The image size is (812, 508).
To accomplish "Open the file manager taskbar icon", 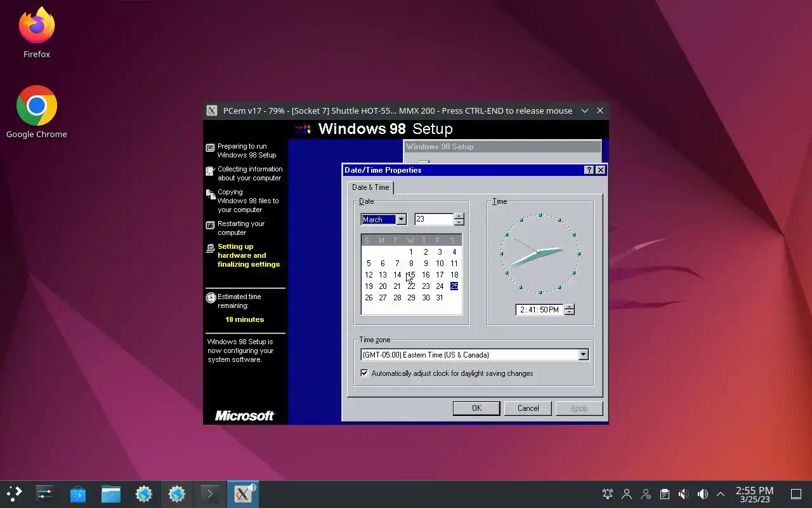I will [110, 494].
